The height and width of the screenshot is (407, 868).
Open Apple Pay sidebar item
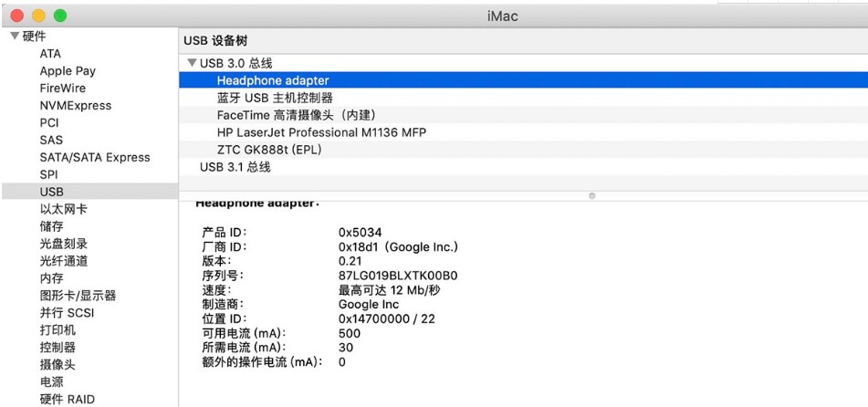point(68,71)
